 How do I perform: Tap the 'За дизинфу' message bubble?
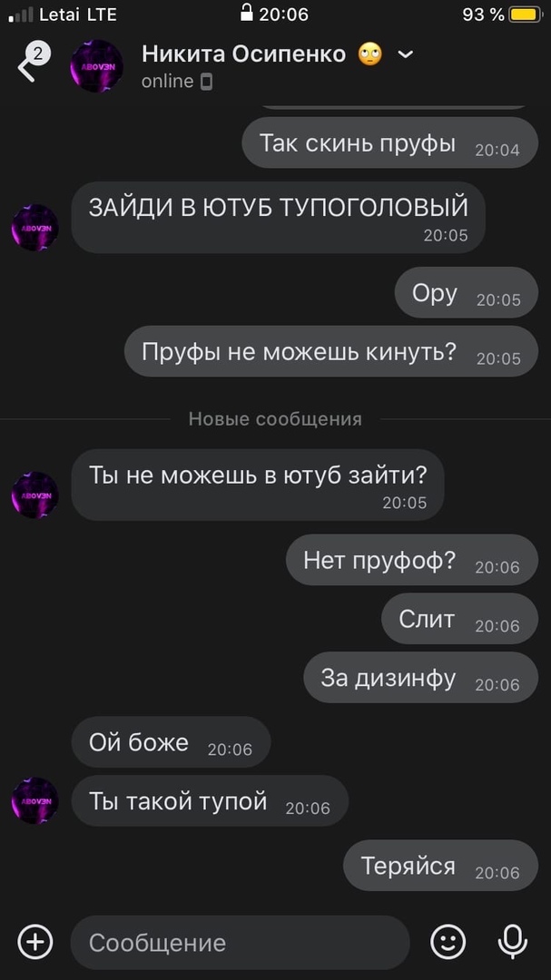click(x=421, y=678)
